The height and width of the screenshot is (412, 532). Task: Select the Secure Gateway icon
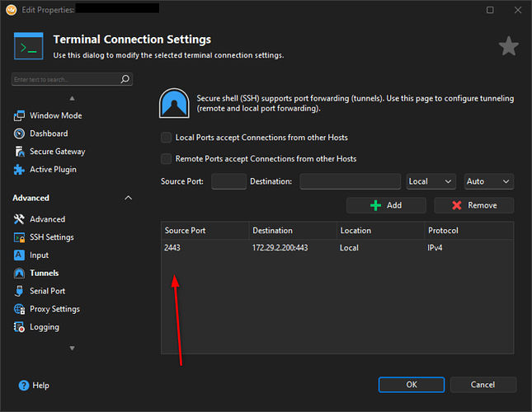pos(20,152)
